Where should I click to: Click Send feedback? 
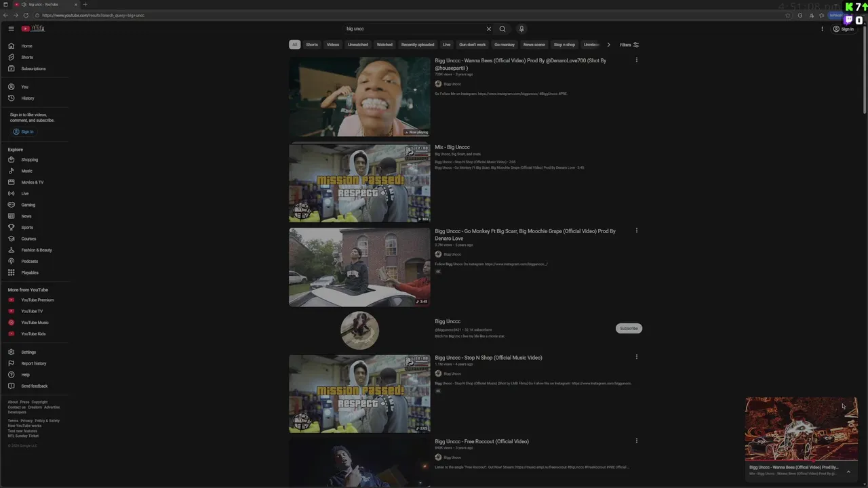point(34,386)
